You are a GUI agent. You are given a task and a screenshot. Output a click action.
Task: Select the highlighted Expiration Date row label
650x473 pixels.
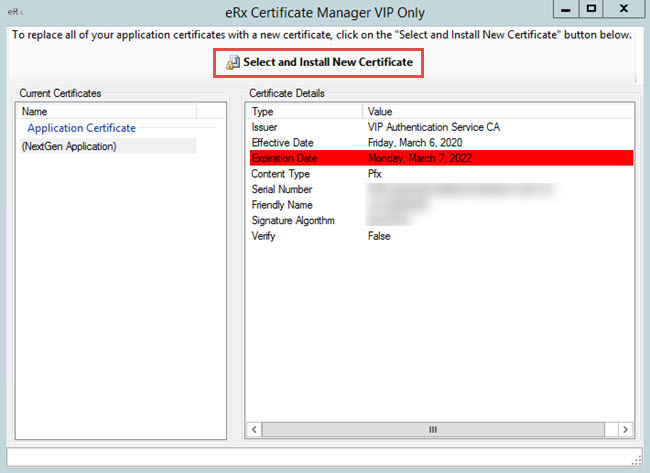[285, 158]
